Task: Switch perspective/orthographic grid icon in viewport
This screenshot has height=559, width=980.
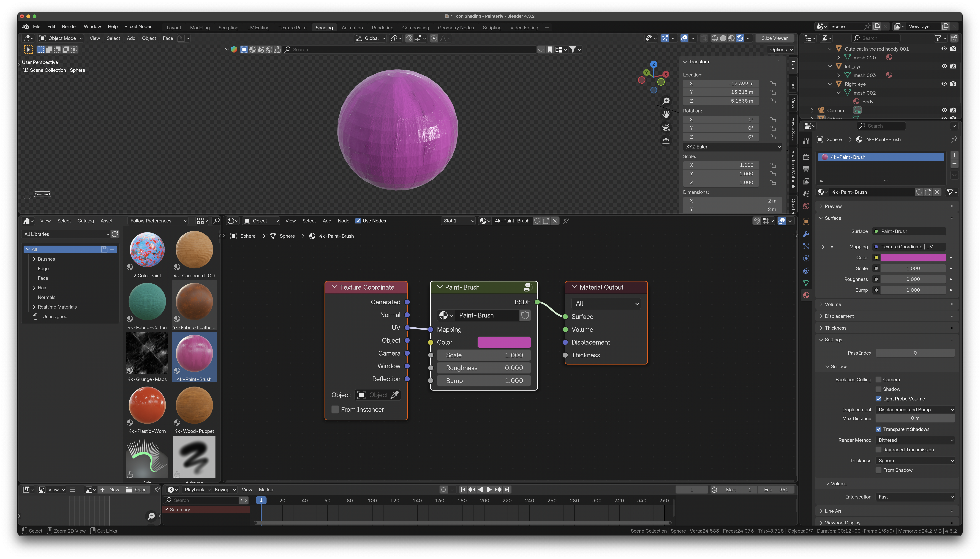Action: [x=666, y=141]
